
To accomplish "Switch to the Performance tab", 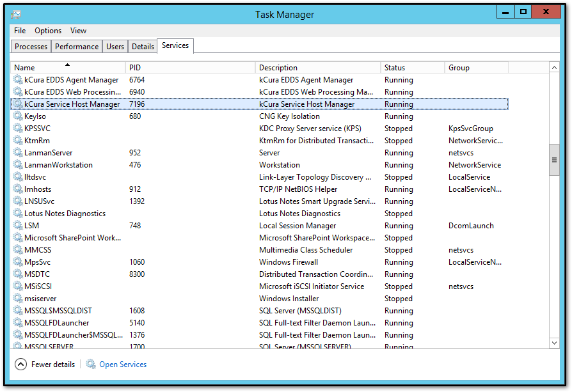I will pyautogui.click(x=77, y=47).
